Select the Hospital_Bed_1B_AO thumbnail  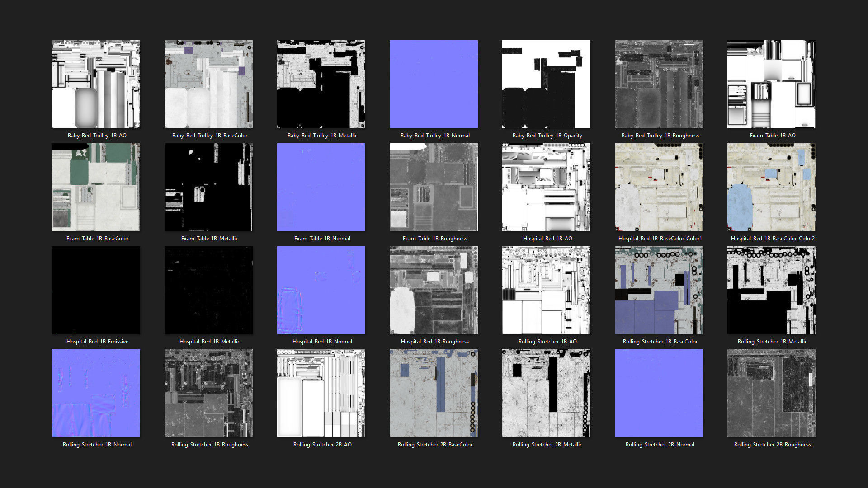(546, 187)
